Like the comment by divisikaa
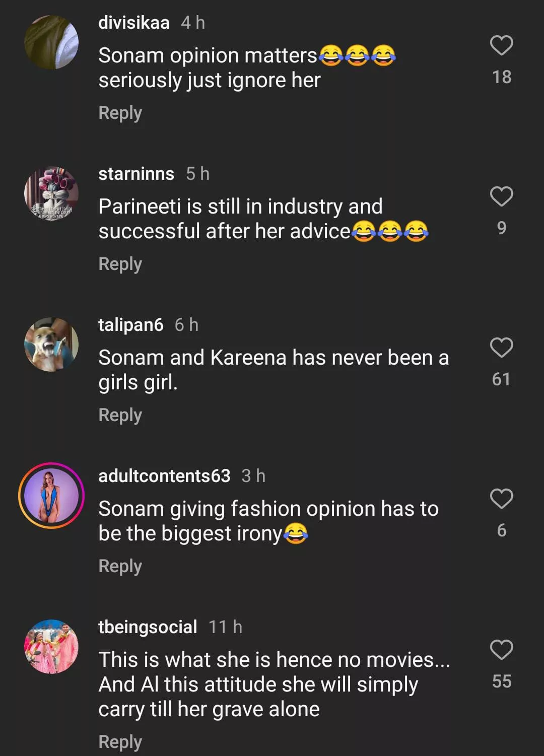This screenshot has height=756, width=544. (501, 46)
